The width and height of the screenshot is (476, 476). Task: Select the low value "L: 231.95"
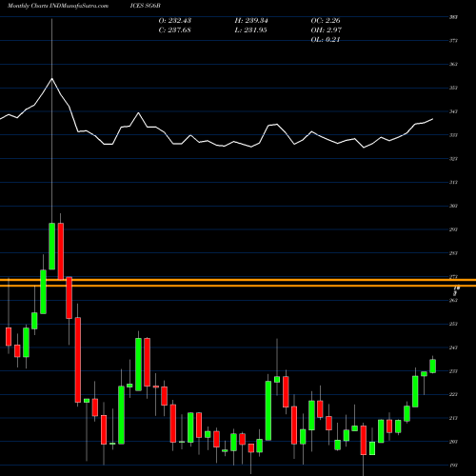[x=250, y=30]
